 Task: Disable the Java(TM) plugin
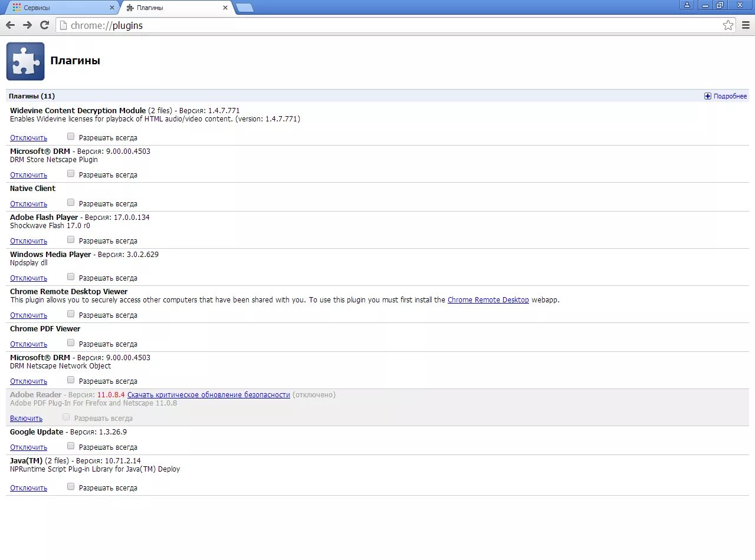click(x=28, y=488)
